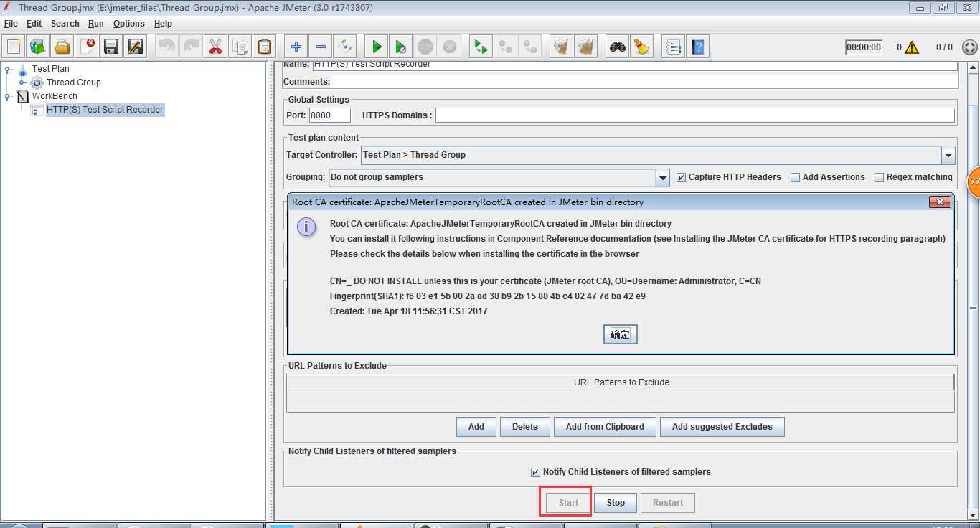Viewport: 980px width, 528px height.
Task: Click the 00:00:00 elapsed time display
Action: pos(863,47)
